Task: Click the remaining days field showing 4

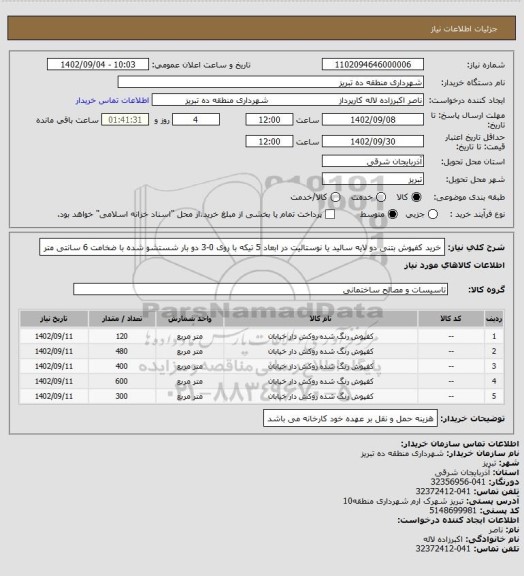Action: [196, 120]
